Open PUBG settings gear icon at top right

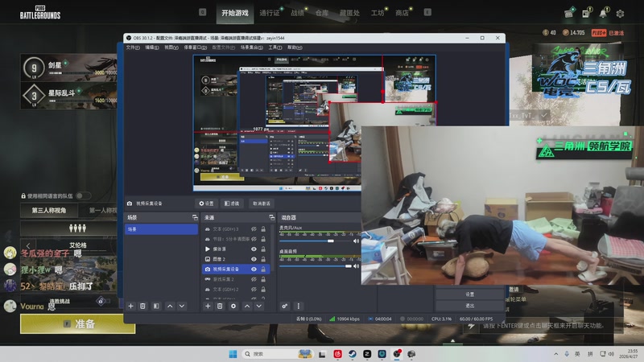(x=620, y=14)
